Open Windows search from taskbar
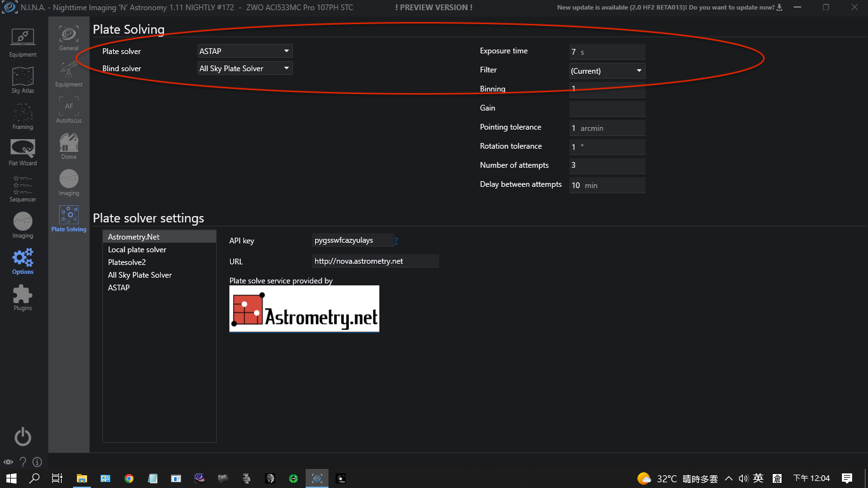This screenshot has width=868, height=488. click(35, 478)
